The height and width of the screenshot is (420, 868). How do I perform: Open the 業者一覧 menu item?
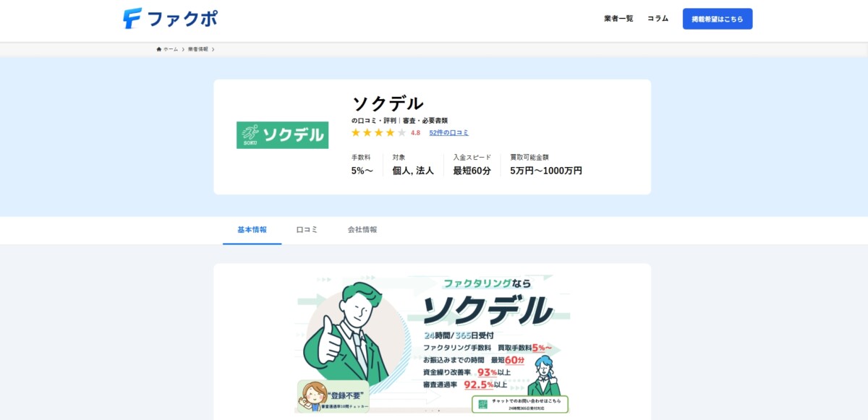pyautogui.click(x=618, y=19)
